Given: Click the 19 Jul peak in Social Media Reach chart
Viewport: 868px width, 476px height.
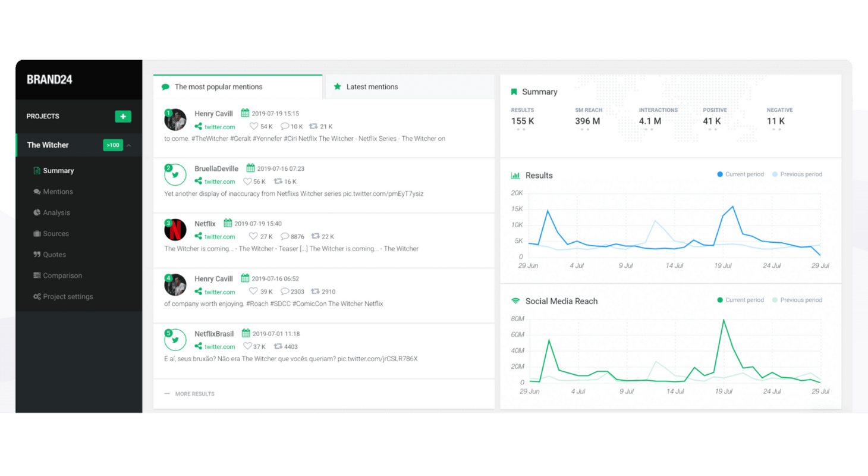Looking at the screenshot, I should (x=724, y=320).
